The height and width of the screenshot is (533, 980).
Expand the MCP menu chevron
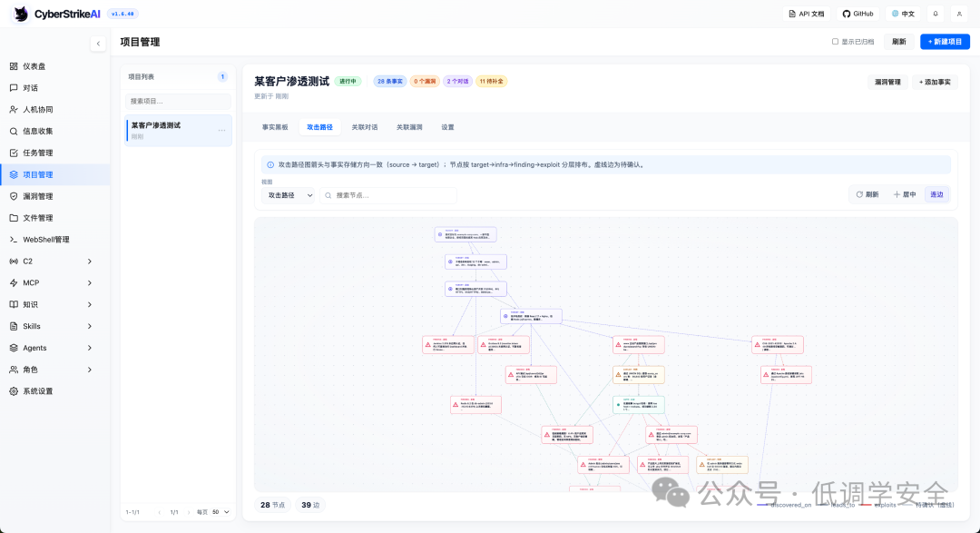[x=89, y=282]
